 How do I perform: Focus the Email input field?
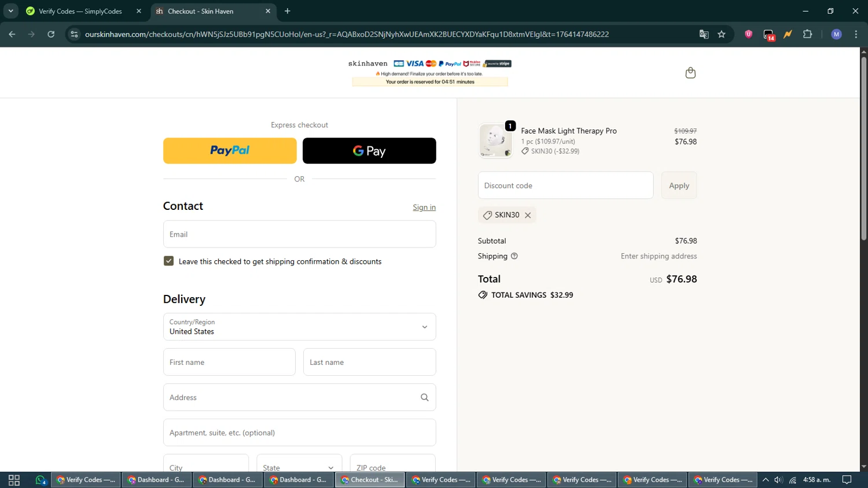click(300, 234)
